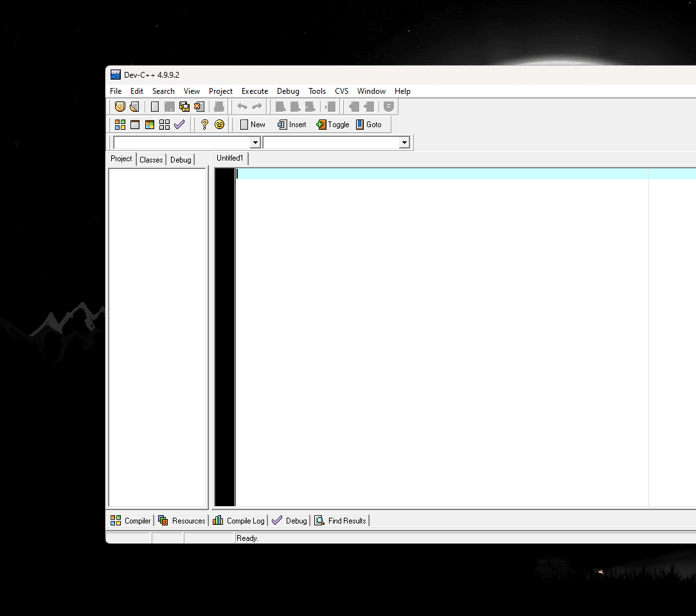Image resolution: width=696 pixels, height=616 pixels.
Task: Close the current file with the toolbar icon
Action: [199, 107]
